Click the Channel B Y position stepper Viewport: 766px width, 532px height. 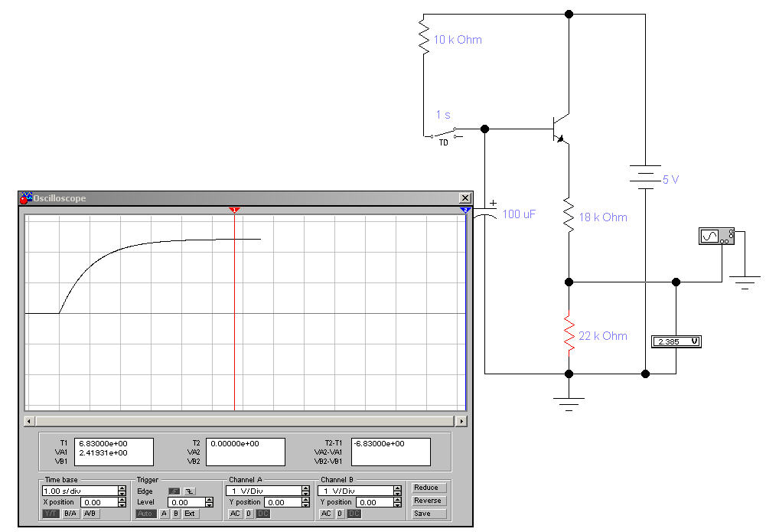click(x=398, y=502)
